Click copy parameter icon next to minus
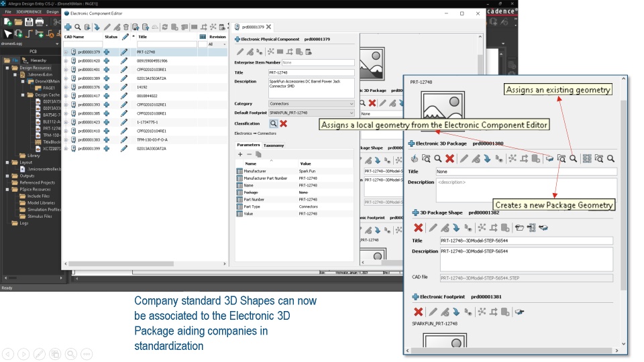 [x=258, y=154]
